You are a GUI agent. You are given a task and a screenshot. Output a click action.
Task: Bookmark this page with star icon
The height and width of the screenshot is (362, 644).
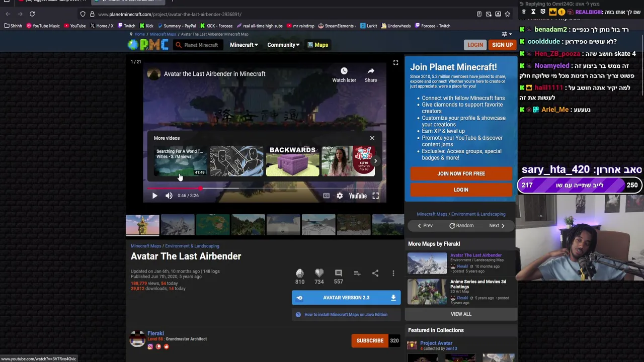pyautogui.click(x=507, y=14)
